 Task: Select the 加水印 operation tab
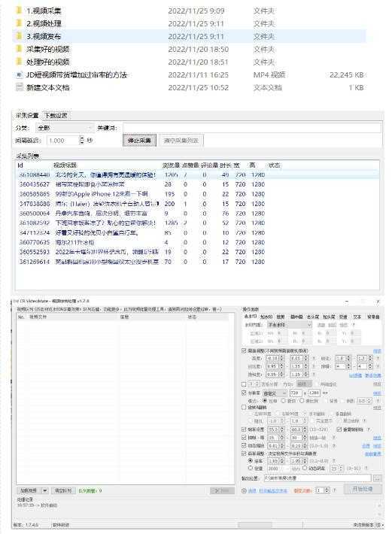click(x=266, y=317)
